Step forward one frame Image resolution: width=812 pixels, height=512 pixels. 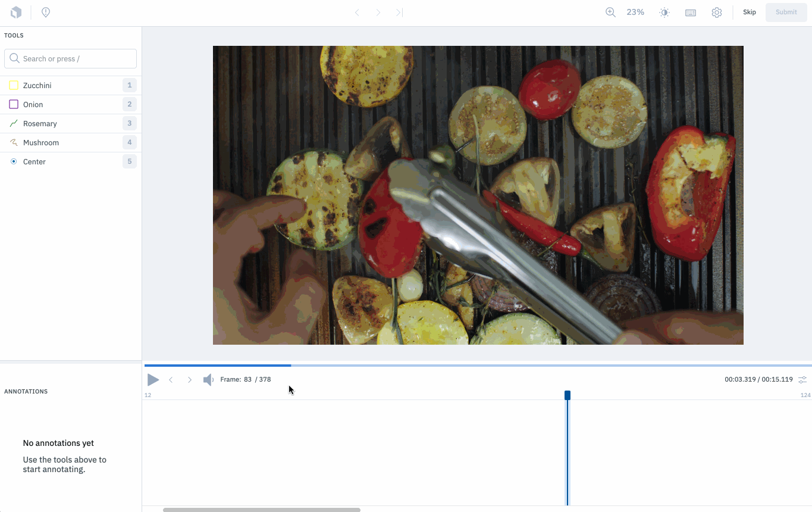point(190,379)
